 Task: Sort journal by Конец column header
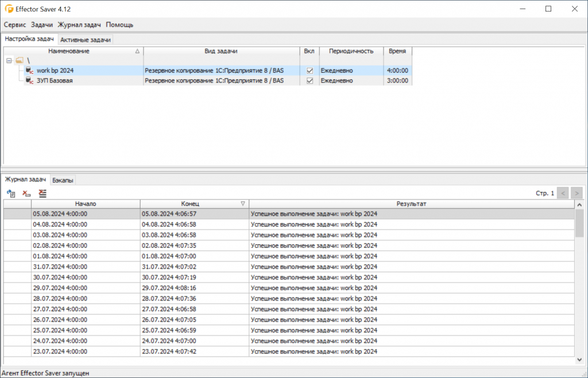pyautogui.click(x=194, y=204)
